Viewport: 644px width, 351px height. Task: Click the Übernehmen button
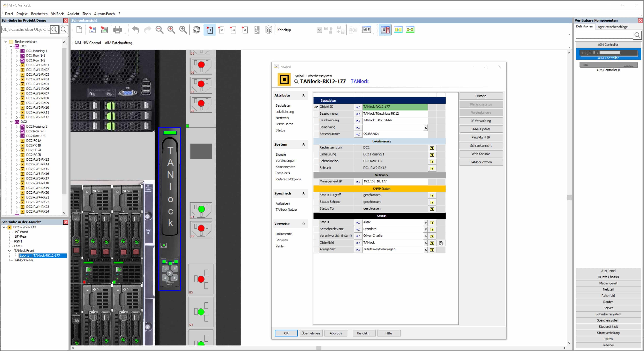coord(311,333)
